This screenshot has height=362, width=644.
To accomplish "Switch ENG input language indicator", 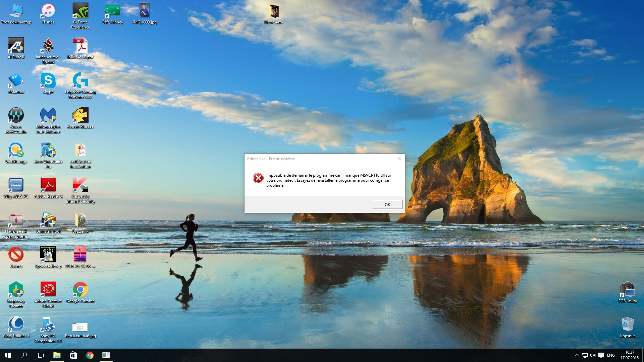I will tap(611, 355).
